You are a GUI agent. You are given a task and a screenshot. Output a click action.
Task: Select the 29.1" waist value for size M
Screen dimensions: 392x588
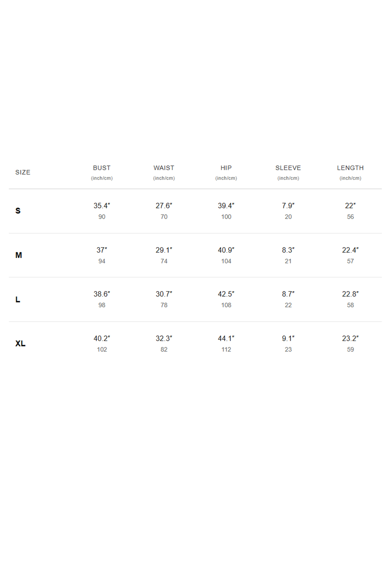(164, 250)
